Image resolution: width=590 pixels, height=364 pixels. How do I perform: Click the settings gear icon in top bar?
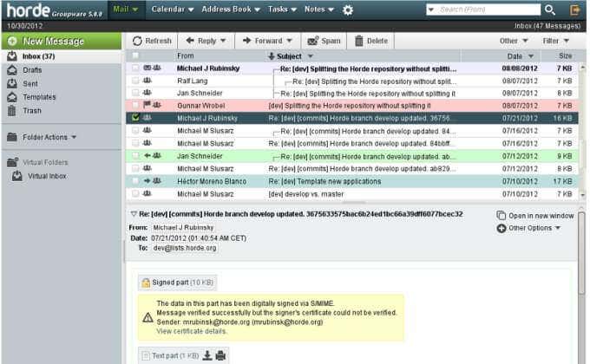(x=348, y=10)
